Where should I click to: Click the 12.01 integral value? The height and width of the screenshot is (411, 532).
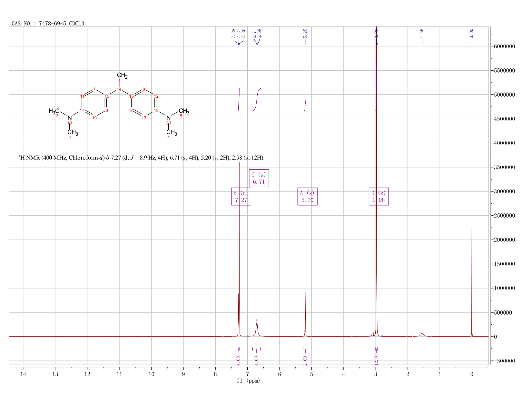tap(376, 359)
